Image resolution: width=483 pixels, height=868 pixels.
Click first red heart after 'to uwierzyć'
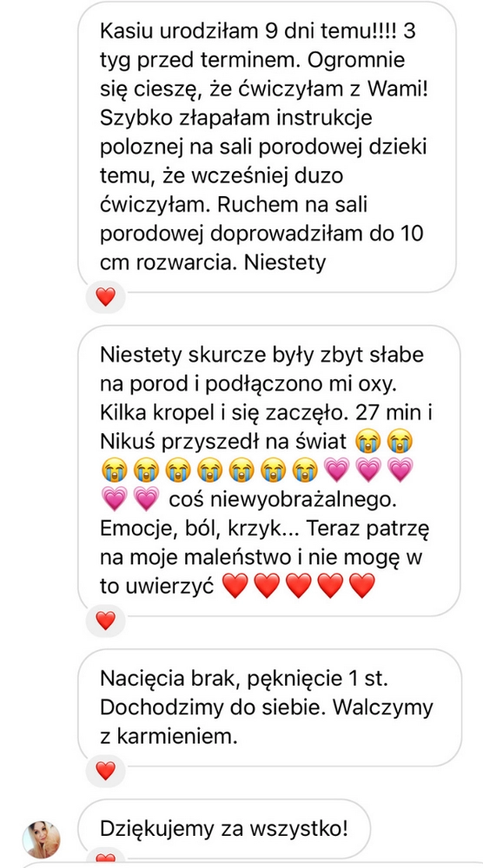pyautogui.click(x=235, y=586)
